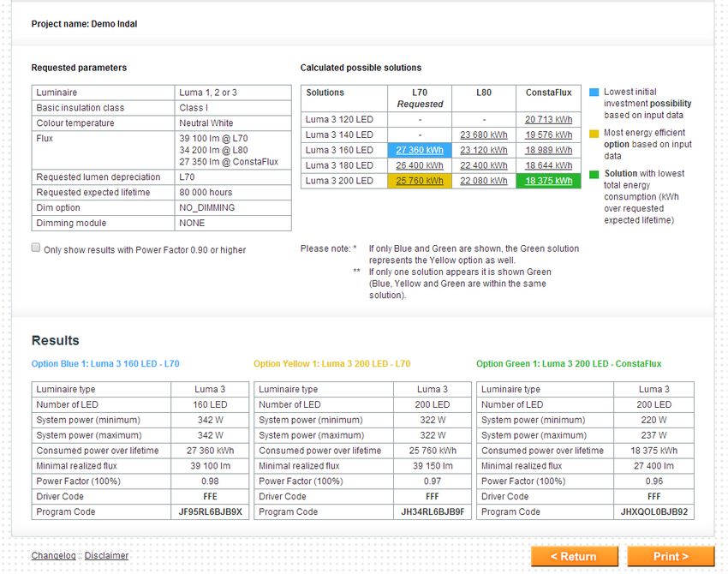Viewport: 728px width, 574px height.
Task: Select the program code 'JF95RL6BJB9X'
Action: coord(211,511)
